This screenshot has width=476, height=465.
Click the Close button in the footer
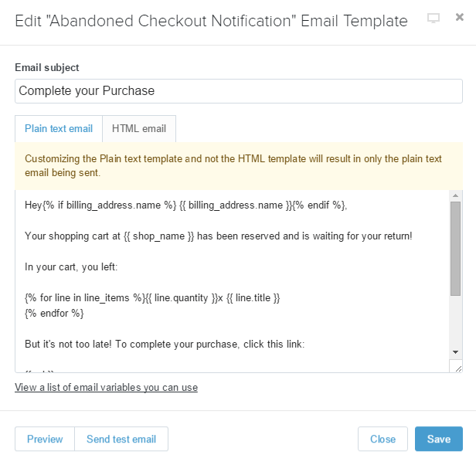tap(382, 439)
